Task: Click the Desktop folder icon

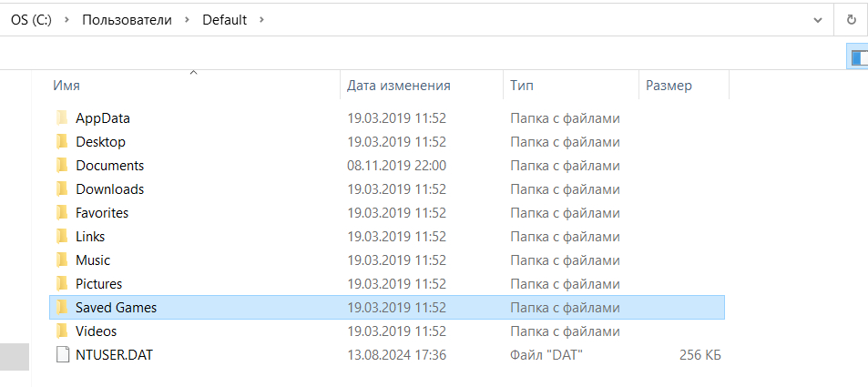Action: pos(62,141)
